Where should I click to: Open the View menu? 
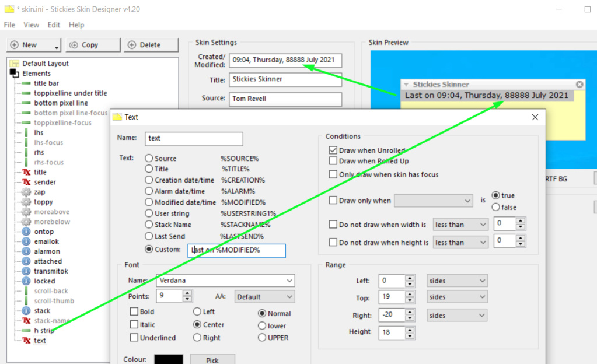click(31, 24)
